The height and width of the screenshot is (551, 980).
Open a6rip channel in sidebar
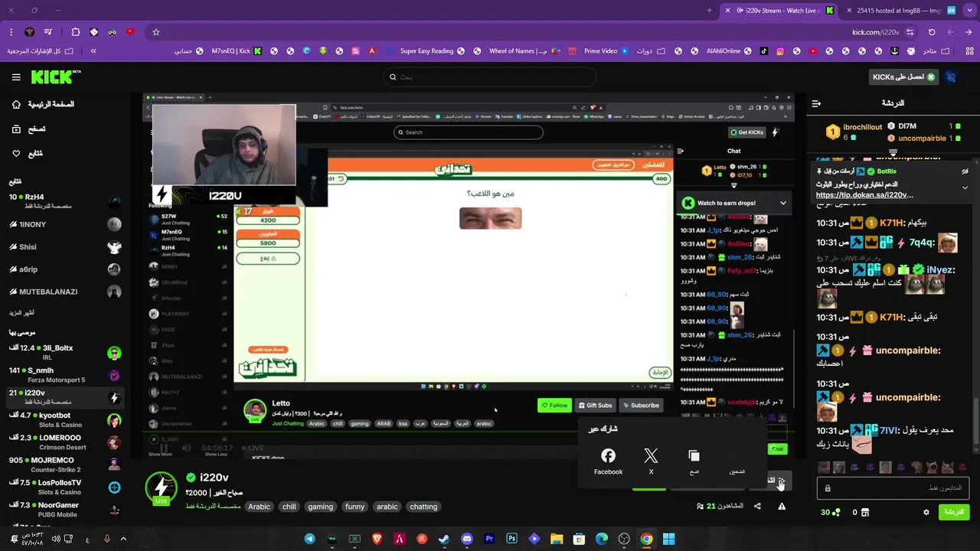click(65, 269)
